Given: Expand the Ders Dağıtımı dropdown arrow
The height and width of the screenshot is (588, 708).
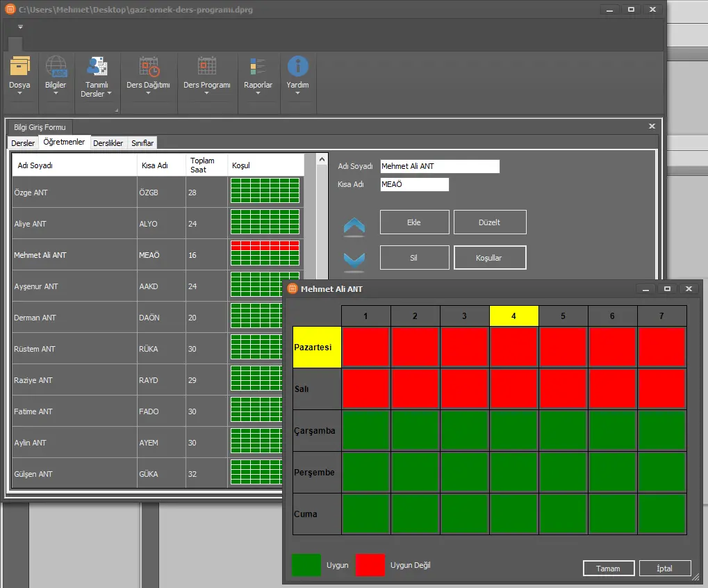Looking at the screenshot, I should click(x=148, y=95).
